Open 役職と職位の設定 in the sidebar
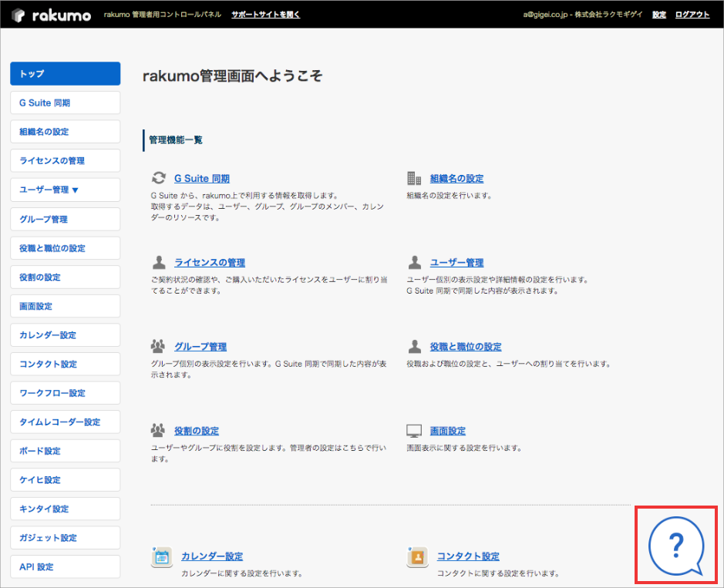The height and width of the screenshot is (588, 724). 65,248
